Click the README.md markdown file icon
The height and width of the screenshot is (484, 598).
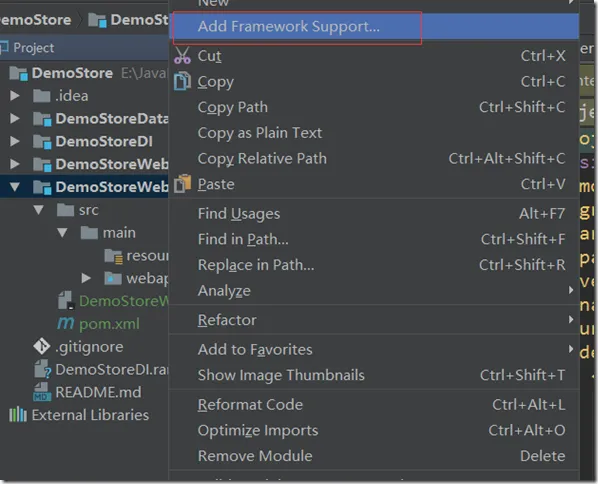coord(42,392)
